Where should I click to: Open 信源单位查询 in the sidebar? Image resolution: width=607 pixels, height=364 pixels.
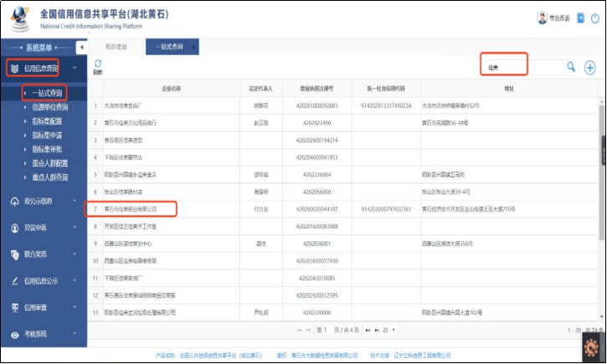coord(50,107)
